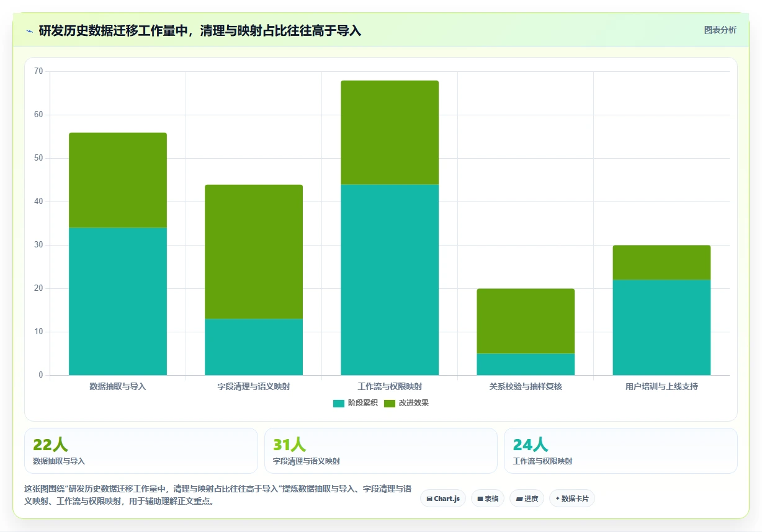Click green bar segment of 工作流与权限映射
Screen dimensions: 762x532
click(390, 132)
